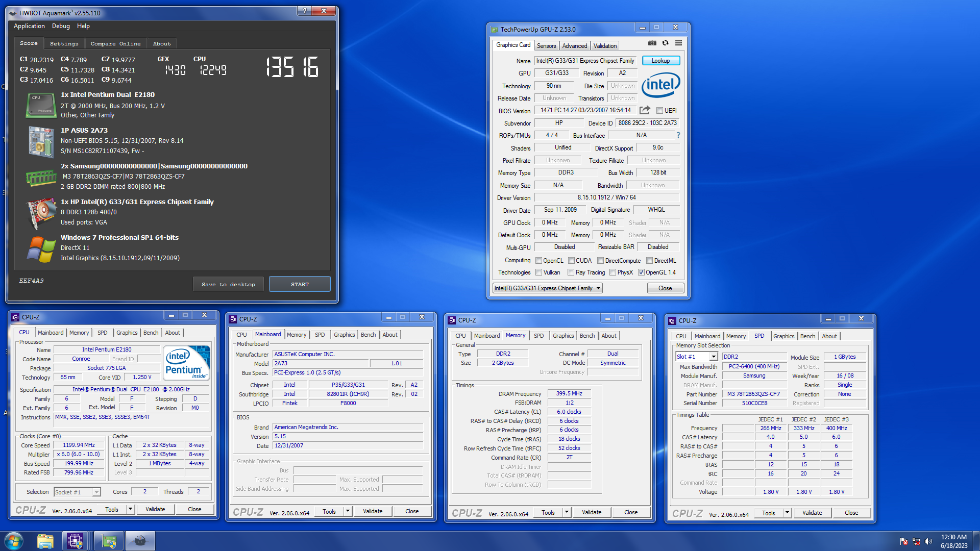The image size is (980, 551).
Task: Click Tools button in CPU-Z SPD window
Action: [769, 513]
